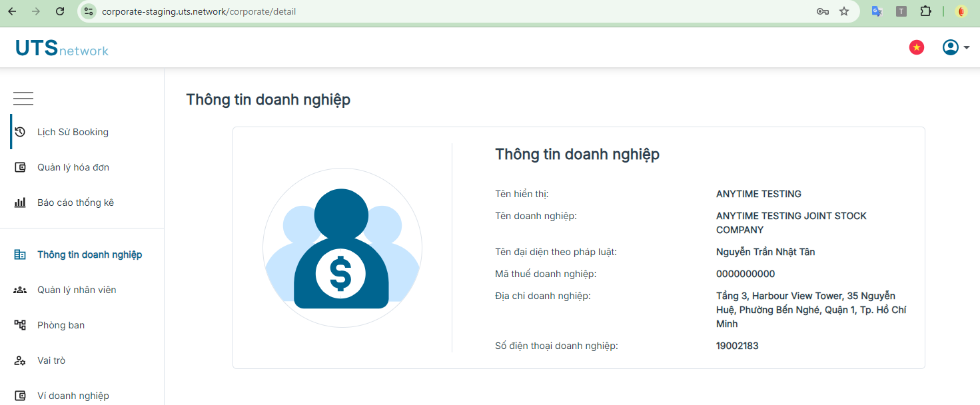Open the user account icon menu
This screenshot has height=405, width=980.
coord(951,47)
